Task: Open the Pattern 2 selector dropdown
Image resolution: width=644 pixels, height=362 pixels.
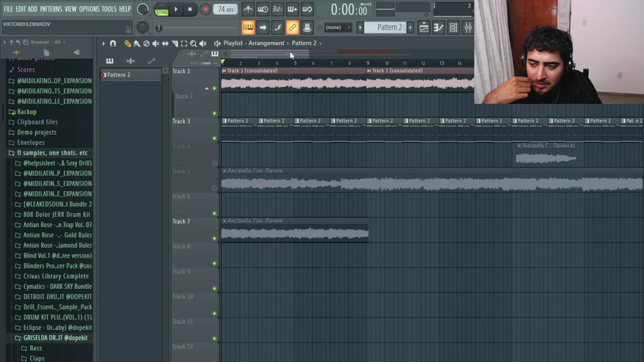Action: (x=385, y=27)
